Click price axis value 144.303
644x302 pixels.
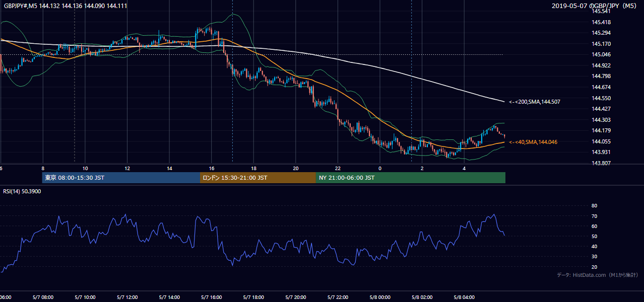click(601, 120)
